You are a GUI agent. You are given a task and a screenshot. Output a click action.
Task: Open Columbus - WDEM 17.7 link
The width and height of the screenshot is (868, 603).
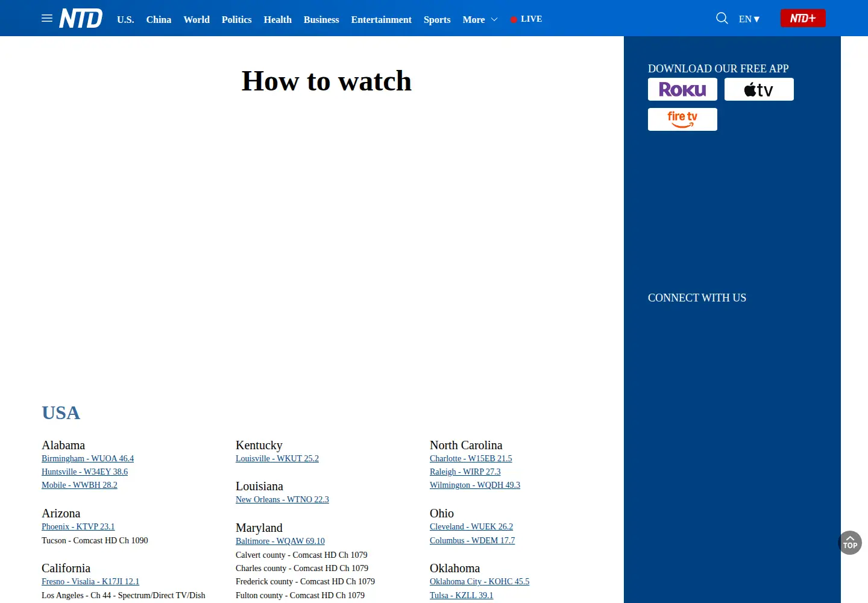473,541
